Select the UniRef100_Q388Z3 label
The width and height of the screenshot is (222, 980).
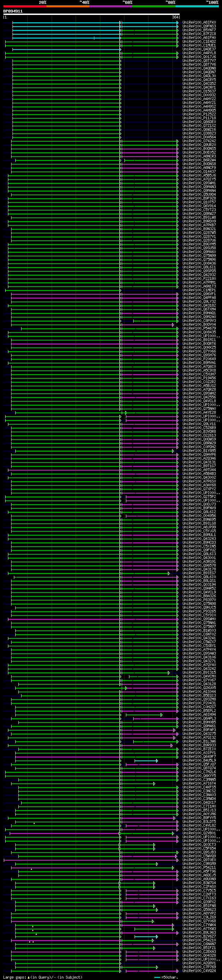point(199,133)
